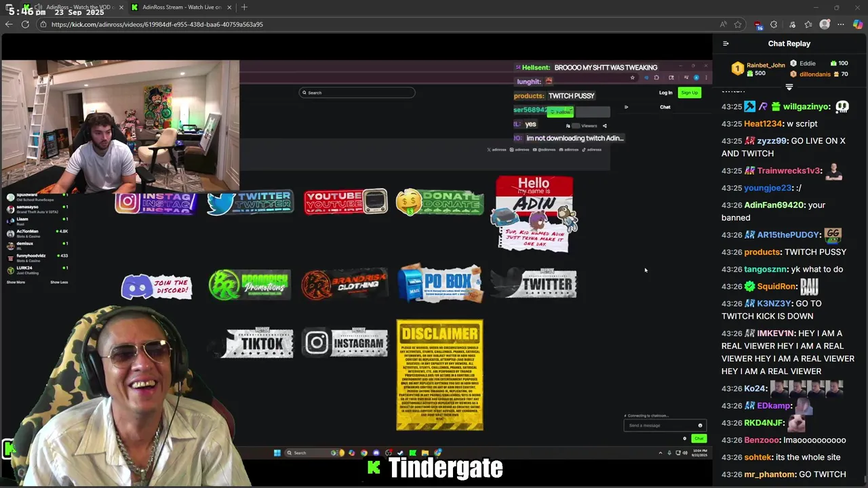Open the red YouTube panel
The image size is (868, 488).
(346, 202)
